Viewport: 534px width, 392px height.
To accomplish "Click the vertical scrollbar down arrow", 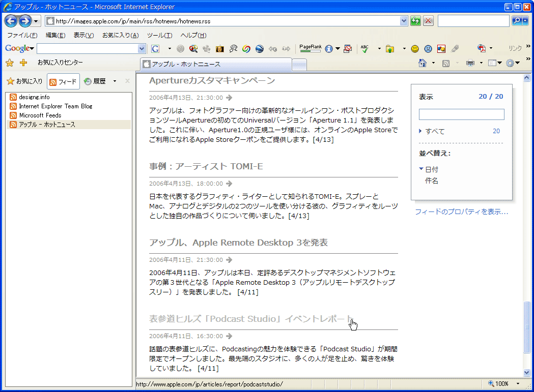I will 527,373.
